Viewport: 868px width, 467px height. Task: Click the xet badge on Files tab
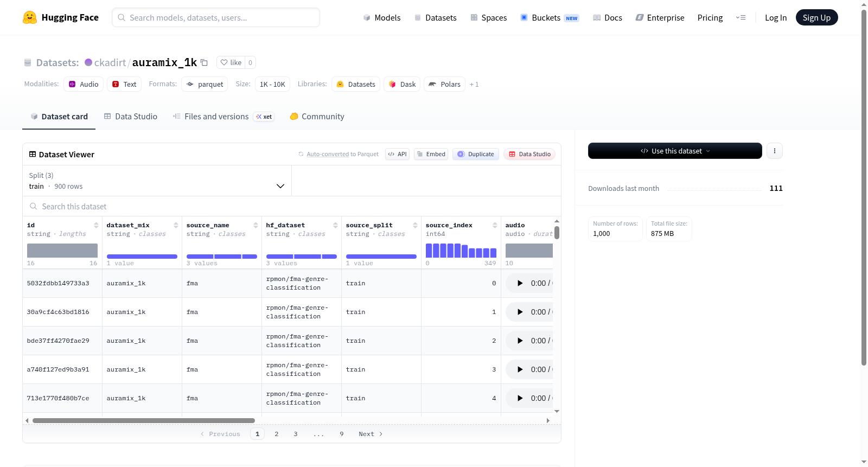click(x=264, y=117)
